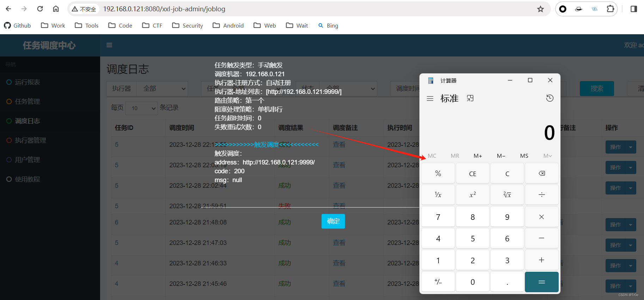Open the extensions puzzle icon
This screenshot has height=300, width=644.
tap(610, 9)
